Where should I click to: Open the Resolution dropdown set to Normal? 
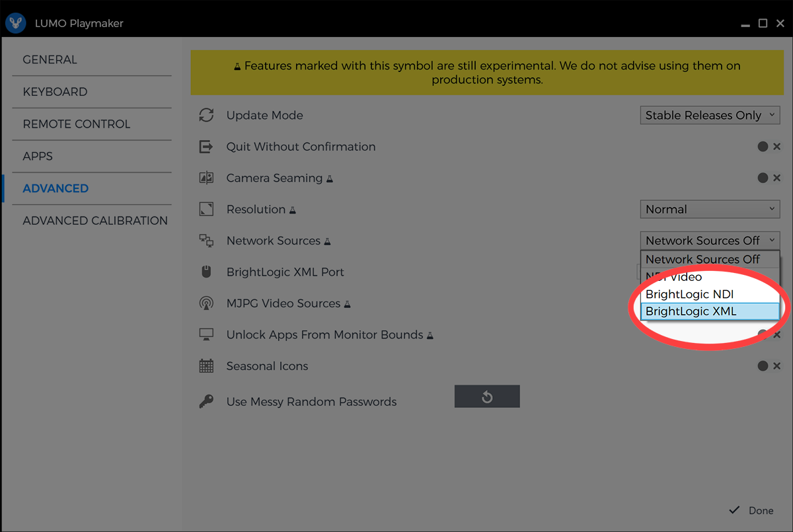710,209
